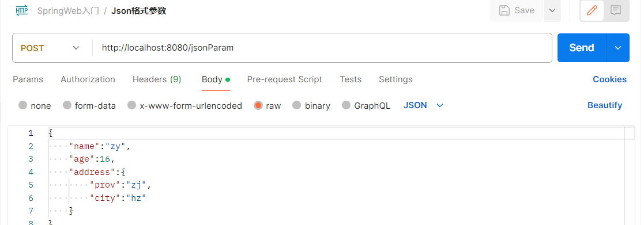
Task: Send the POST request
Action: click(x=582, y=48)
